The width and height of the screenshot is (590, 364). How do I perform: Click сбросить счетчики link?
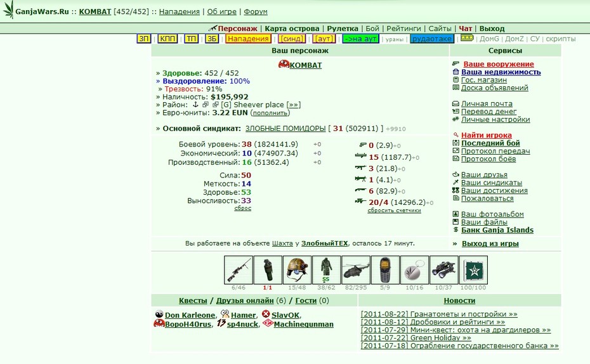click(x=395, y=210)
